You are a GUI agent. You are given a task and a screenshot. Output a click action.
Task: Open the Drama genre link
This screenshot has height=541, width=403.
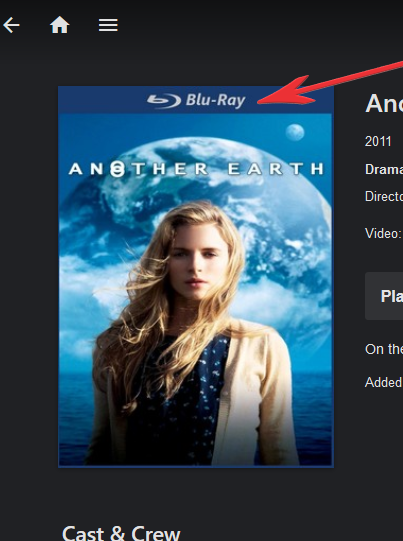[384, 169]
